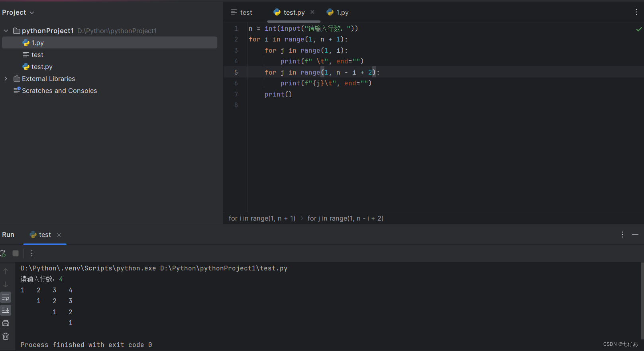Click 'Process finished with exit code 0' text

click(x=86, y=345)
